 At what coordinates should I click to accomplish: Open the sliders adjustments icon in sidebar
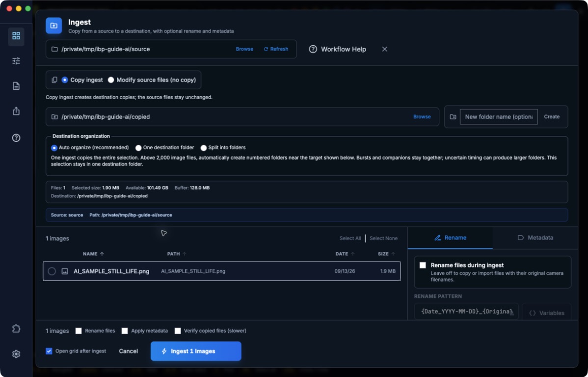(16, 61)
